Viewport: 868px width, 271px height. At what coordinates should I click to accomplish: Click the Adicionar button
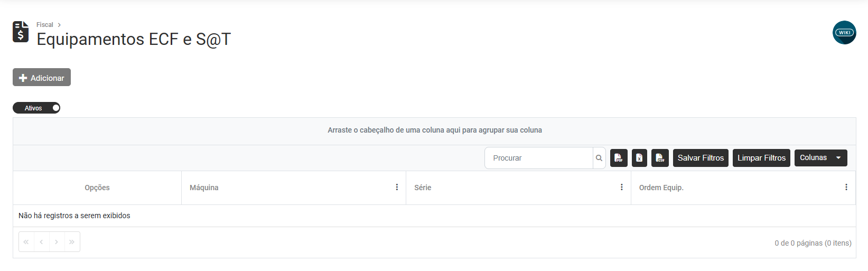[42, 78]
